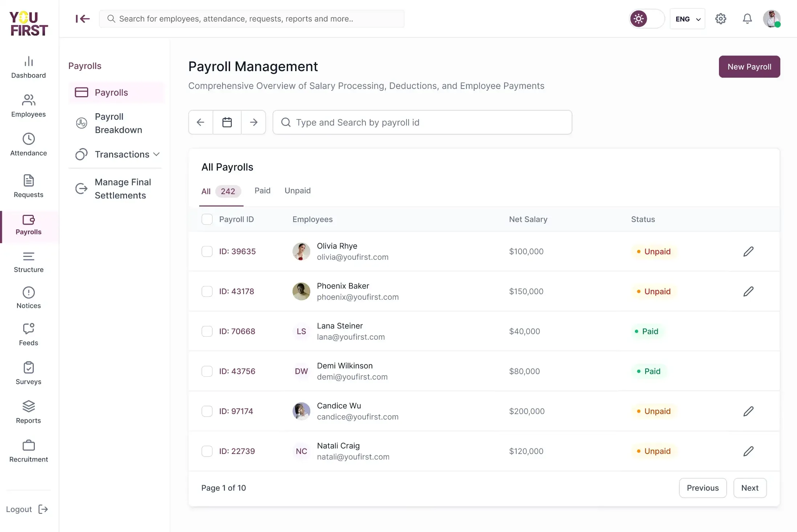797x532 pixels.
Task: Open Structure section in the sidebar
Action: [x=29, y=262]
